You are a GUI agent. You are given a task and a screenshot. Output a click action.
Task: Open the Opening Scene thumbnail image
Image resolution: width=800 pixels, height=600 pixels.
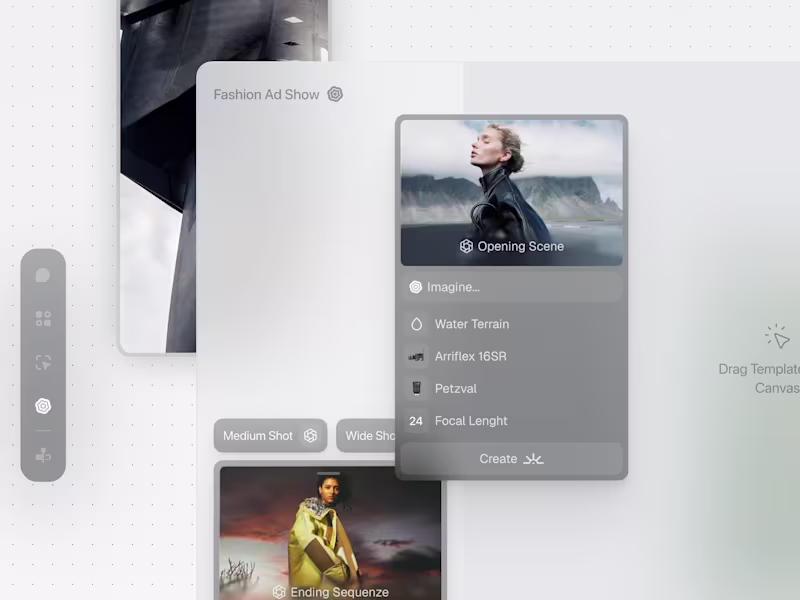tap(511, 192)
